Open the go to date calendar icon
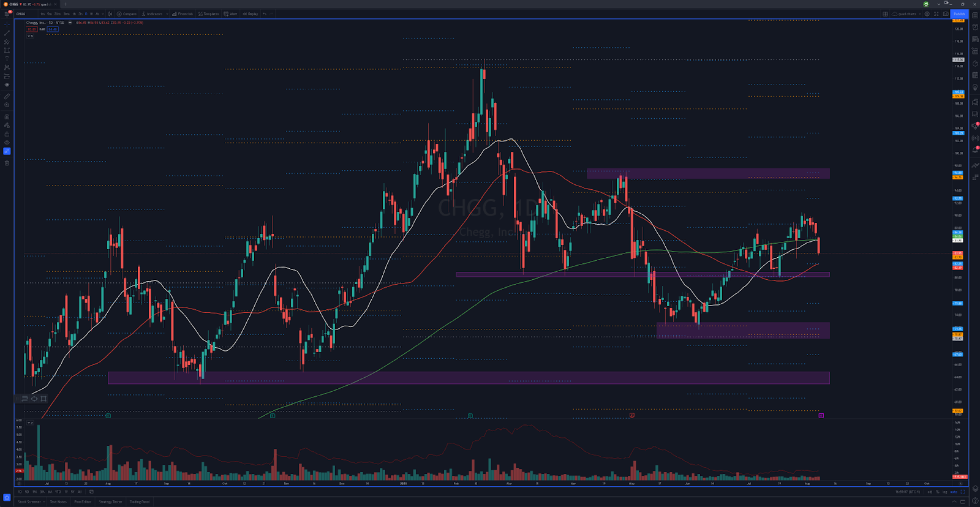The height and width of the screenshot is (507, 980). coord(91,492)
